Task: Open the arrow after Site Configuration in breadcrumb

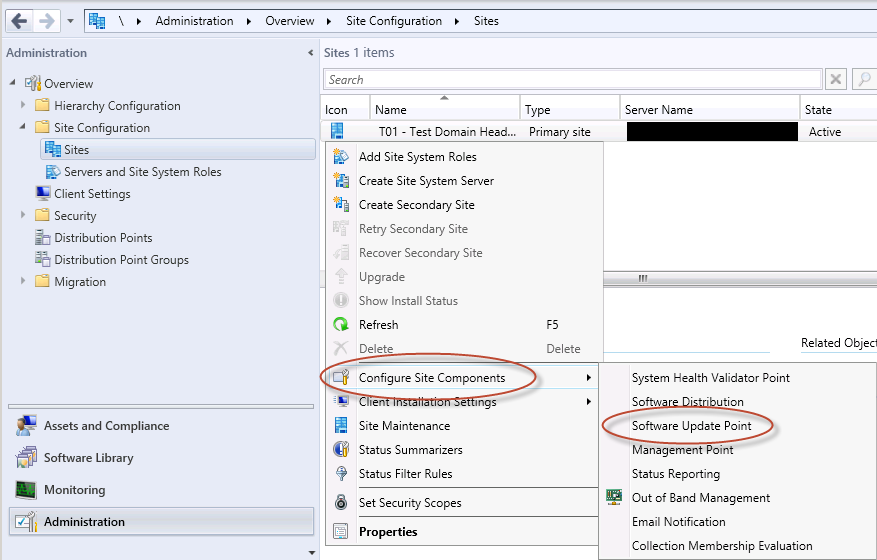Action: 457,21
